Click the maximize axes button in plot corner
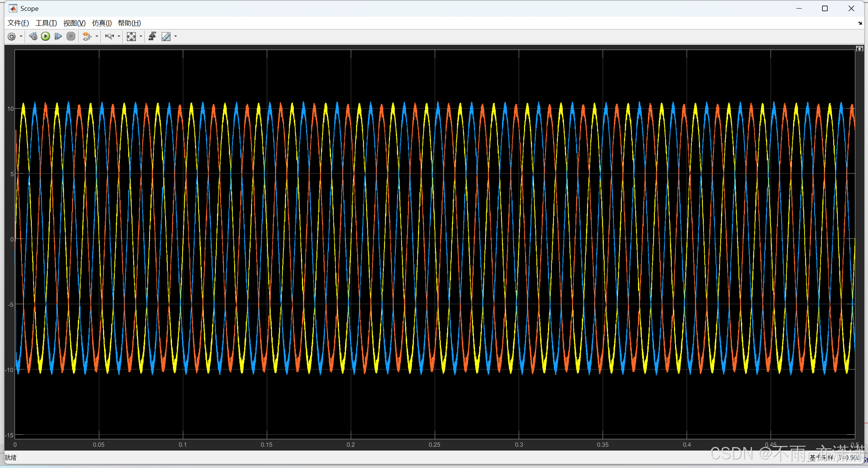Screen dimensions: 868x468 coord(859,49)
